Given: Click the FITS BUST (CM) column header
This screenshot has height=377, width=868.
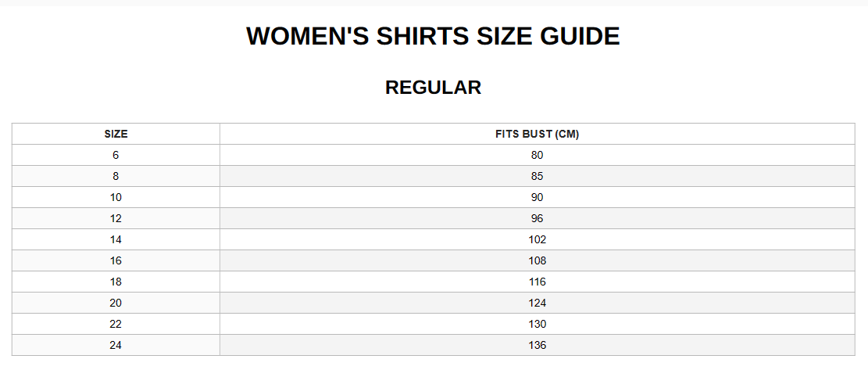Looking at the screenshot, I should (x=537, y=135).
